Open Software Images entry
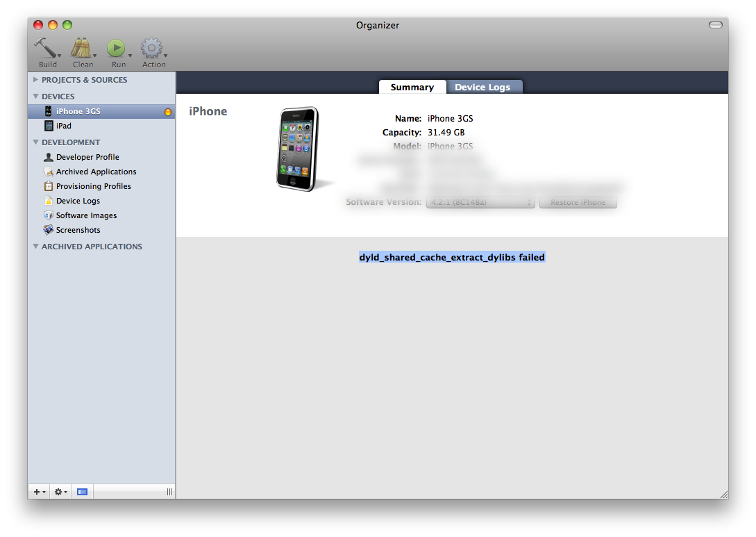The width and height of the screenshot is (756, 537). click(x=86, y=215)
